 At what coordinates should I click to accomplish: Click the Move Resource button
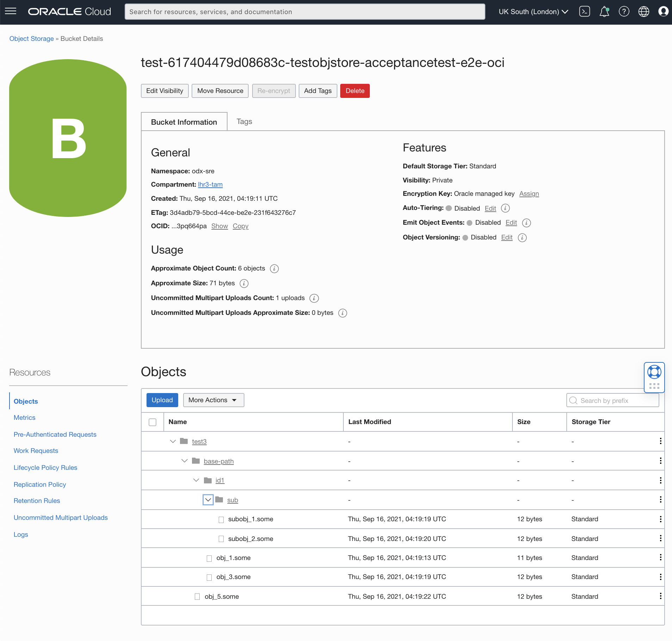click(x=220, y=91)
